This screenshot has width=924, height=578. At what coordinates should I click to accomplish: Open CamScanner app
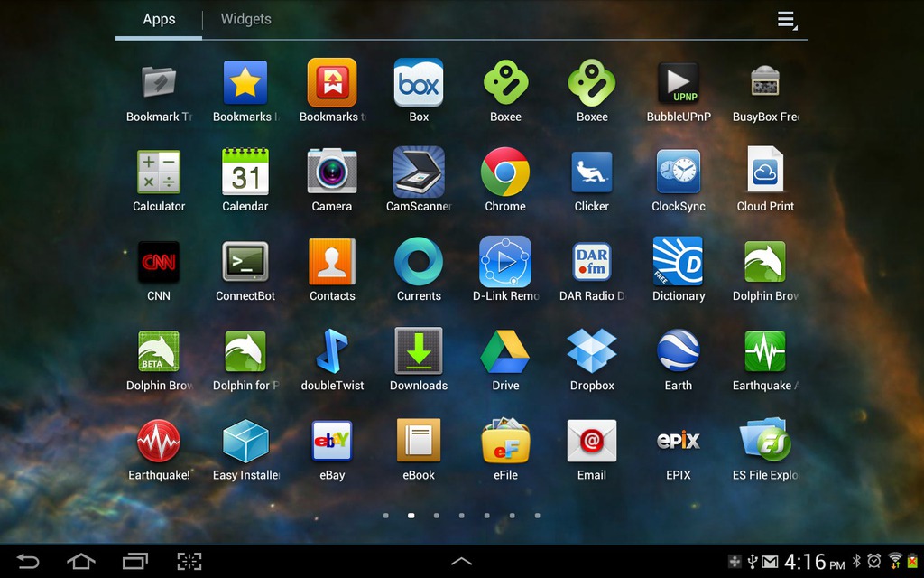tap(419, 172)
